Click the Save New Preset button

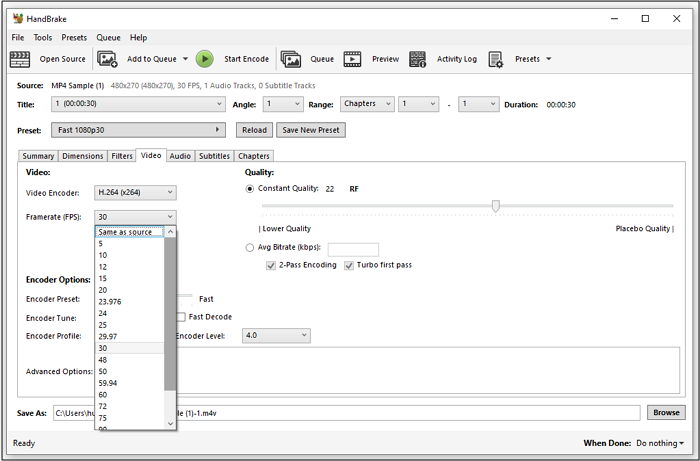310,130
